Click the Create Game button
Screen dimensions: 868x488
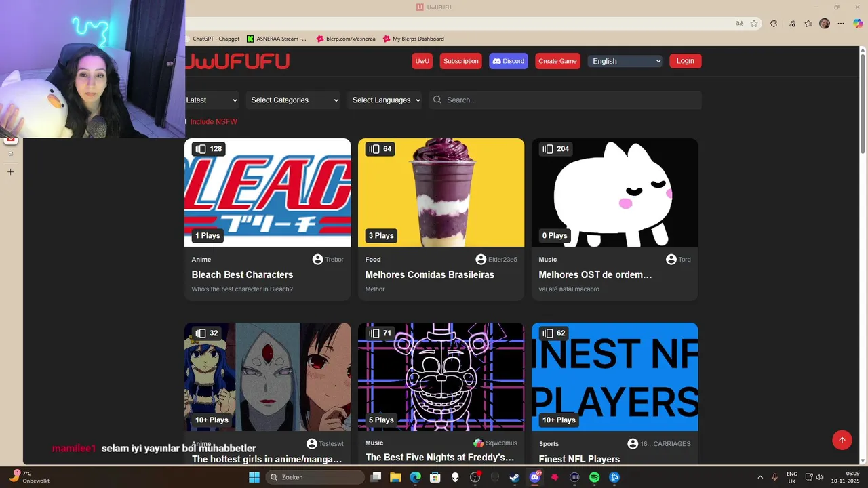click(557, 61)
